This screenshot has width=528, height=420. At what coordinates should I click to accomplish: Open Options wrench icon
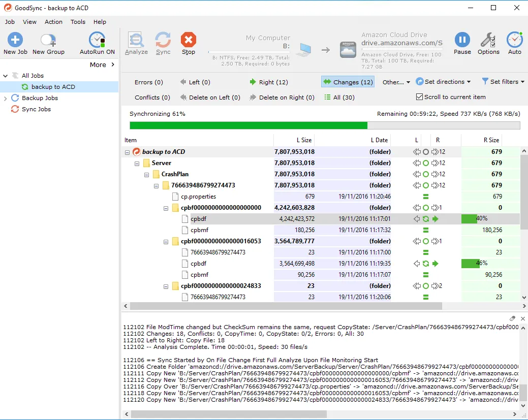click(x=488, y=40)
